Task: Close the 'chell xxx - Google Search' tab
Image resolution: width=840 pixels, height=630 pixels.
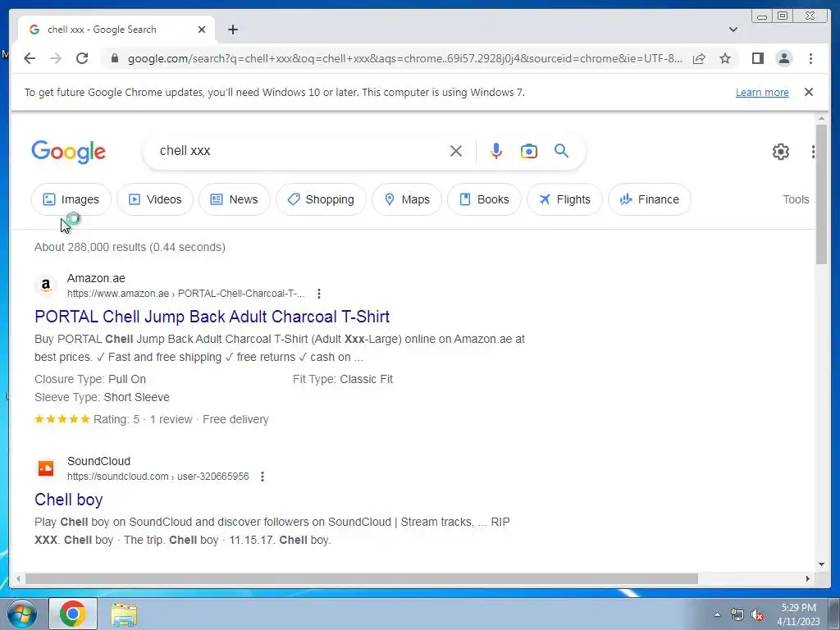Action: click(202, 30)
